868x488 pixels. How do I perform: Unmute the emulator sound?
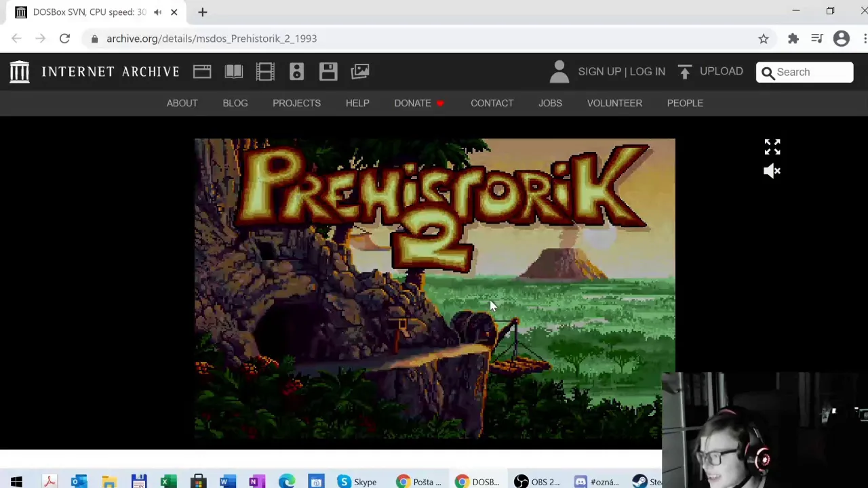coord(772,171)
